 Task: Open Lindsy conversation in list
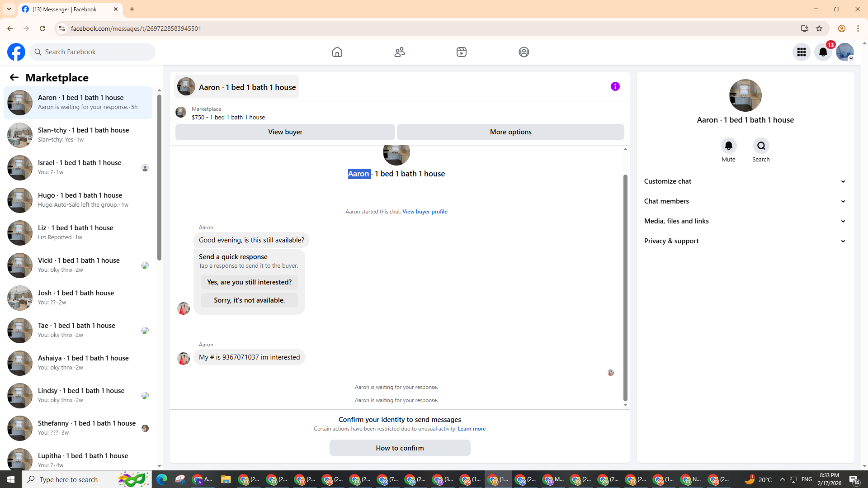pyautogui.click(x=78, y=395)
